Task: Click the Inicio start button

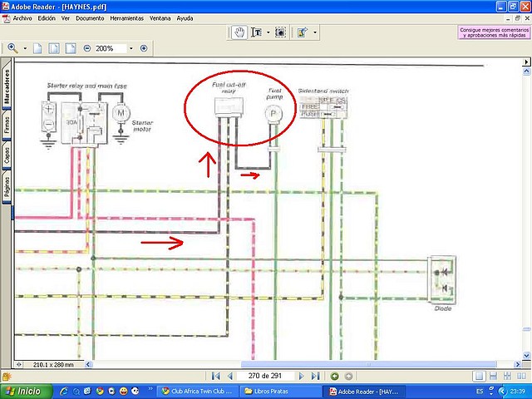Action: point(27,392)
